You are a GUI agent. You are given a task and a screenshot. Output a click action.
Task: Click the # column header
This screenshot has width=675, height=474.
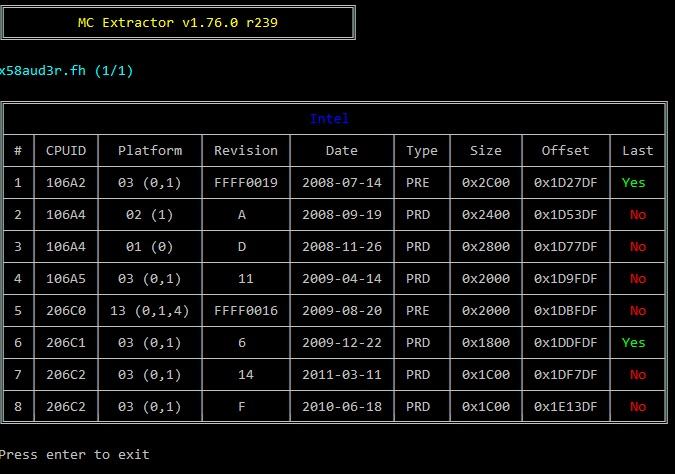pyautogui.click(x=18, y=151)
